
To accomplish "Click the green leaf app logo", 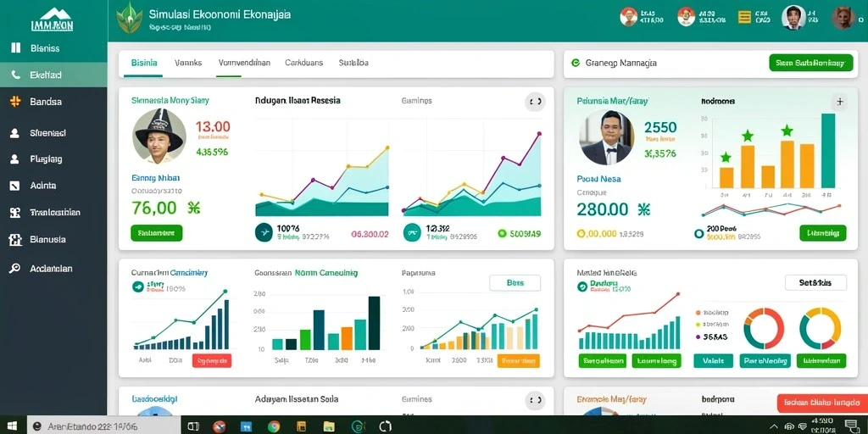I will pyautogui.click(x=130, y=19).
